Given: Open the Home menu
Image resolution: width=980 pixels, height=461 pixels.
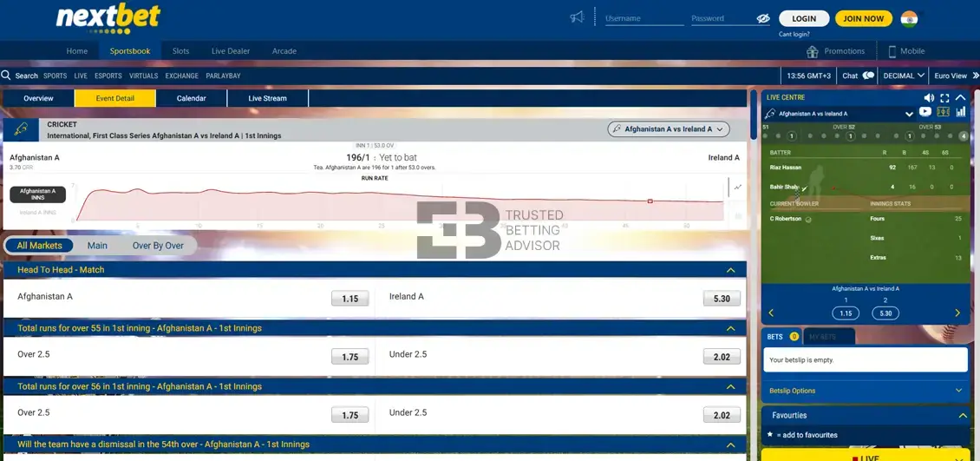Looking at the screenshot, I should click(x=77, y=51).
